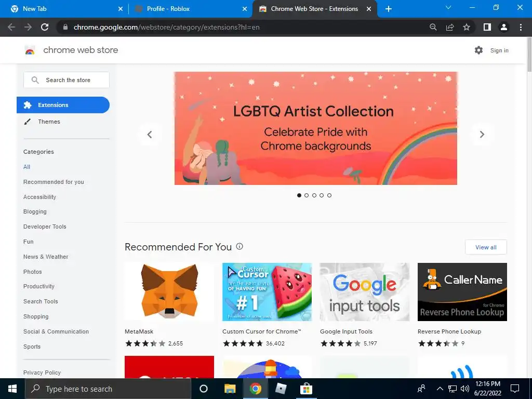
Task: Open the Shopping category
Action: pos(36,316)
